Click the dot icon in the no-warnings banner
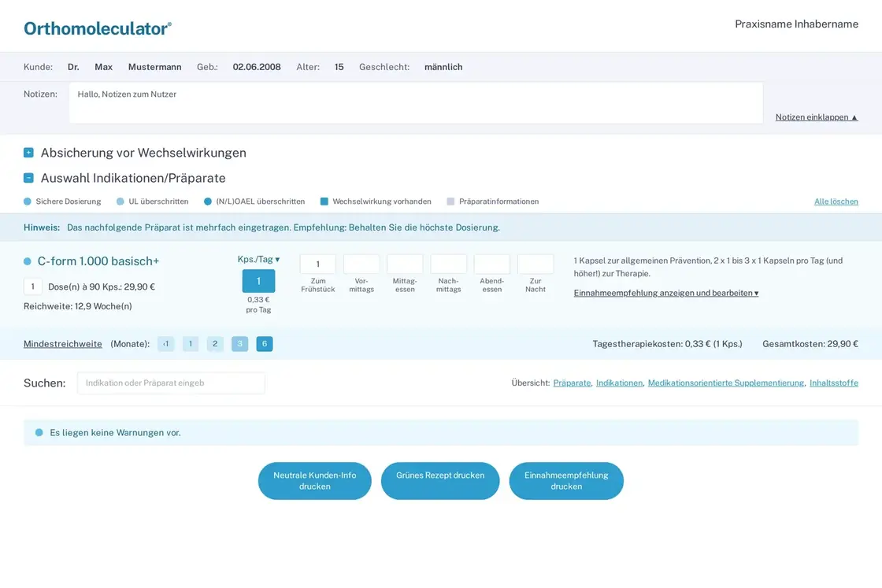This screenshot has width=882, height=588. click(x=39, y=432)
